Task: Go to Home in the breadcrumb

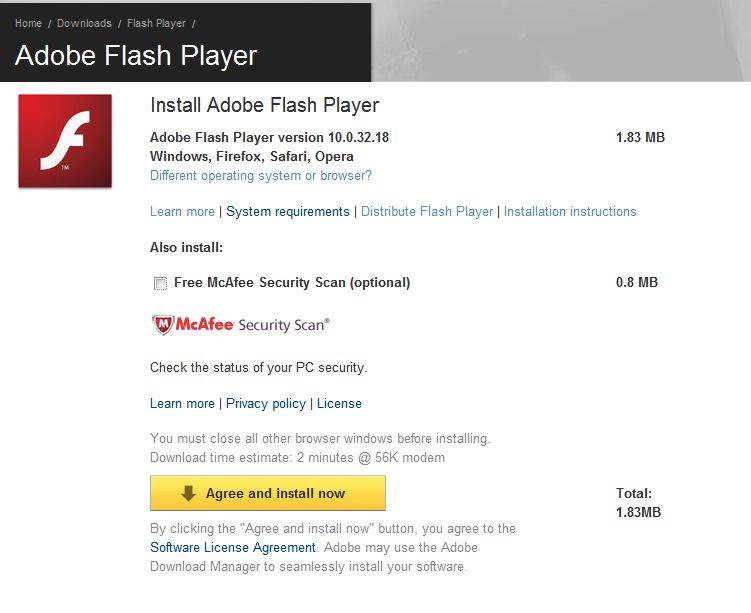Action: 29,23
